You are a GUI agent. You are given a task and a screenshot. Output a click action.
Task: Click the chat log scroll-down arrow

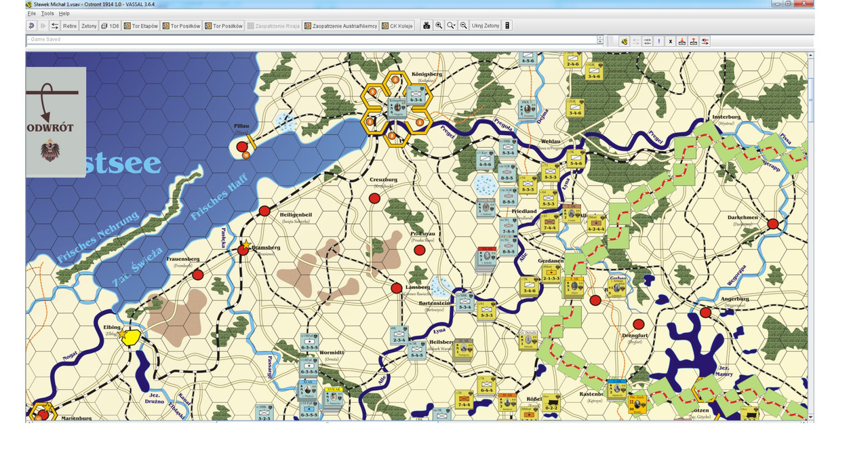point(600,43)
